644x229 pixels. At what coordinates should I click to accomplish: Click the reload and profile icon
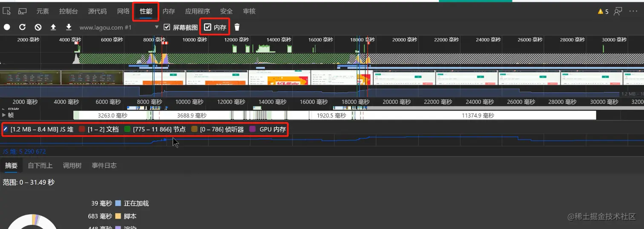click(x=23, y=27)
